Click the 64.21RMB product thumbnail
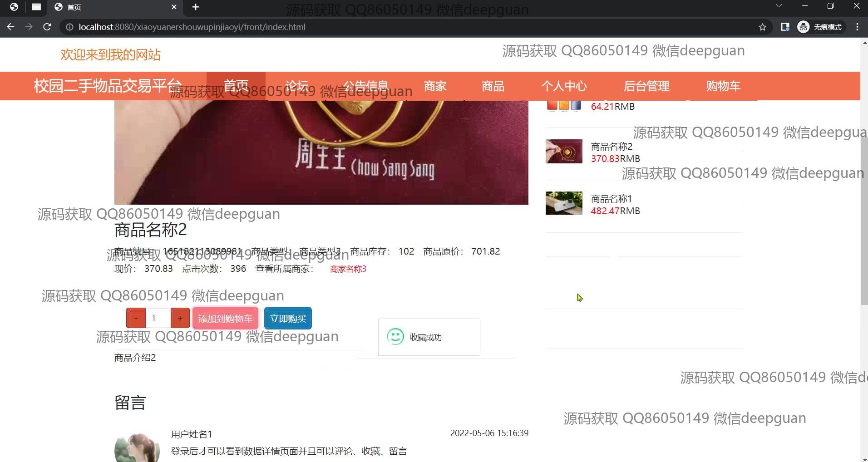 click(x=564, y=106)
